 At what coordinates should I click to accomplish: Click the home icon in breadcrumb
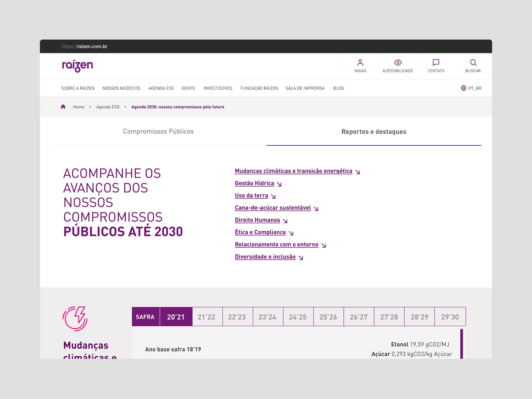[x=63, y=107]
